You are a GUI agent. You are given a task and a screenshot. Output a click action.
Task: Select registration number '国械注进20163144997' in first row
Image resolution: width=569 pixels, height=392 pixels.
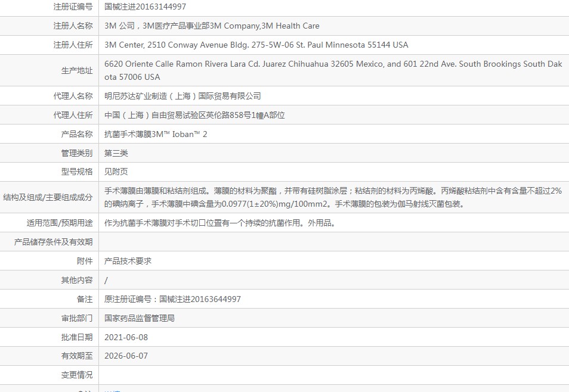coord(145,7)
